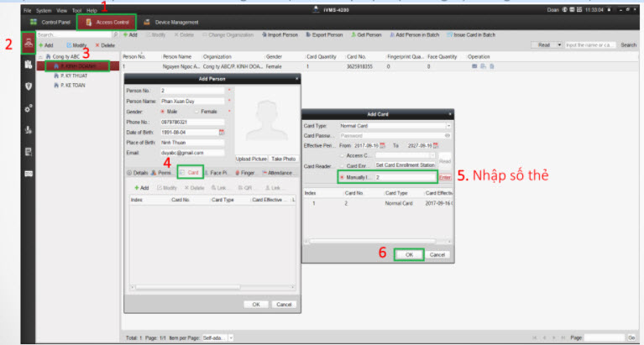Viewport: 644px width, 345px height.
Task: Click the Import Person toolbar icon
Action: point(282,35)
